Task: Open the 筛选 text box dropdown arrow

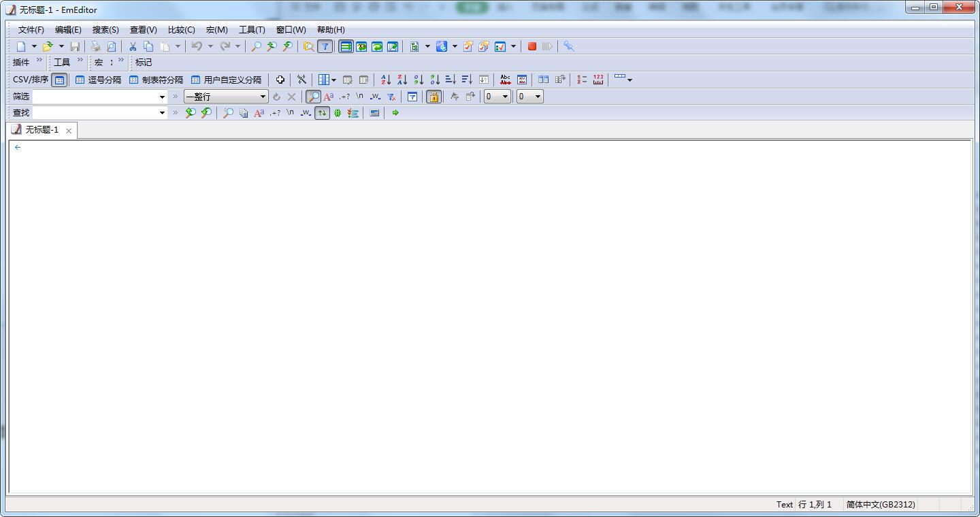Action: [x=162, y=97]
